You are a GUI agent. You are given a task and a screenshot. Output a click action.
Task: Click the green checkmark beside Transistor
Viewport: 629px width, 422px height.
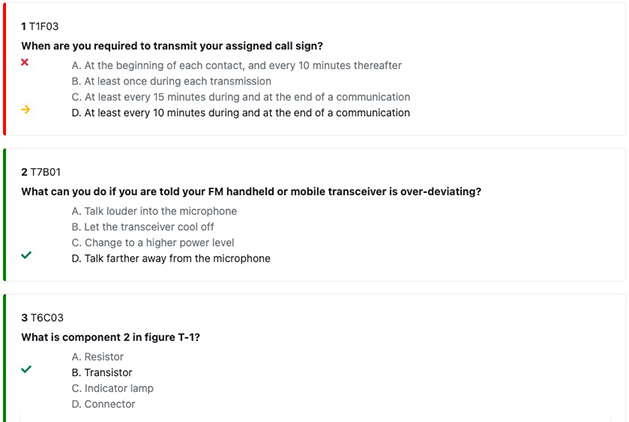26,370
